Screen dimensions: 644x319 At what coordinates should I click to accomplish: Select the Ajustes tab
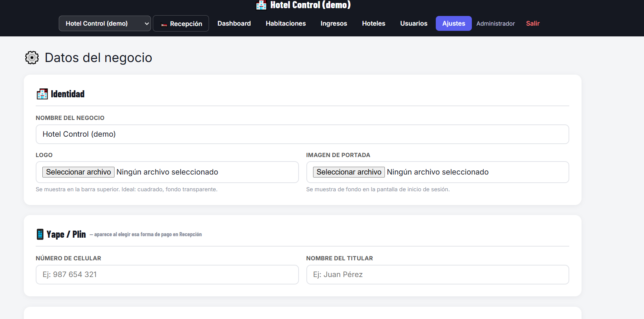(x=454, y=23)
